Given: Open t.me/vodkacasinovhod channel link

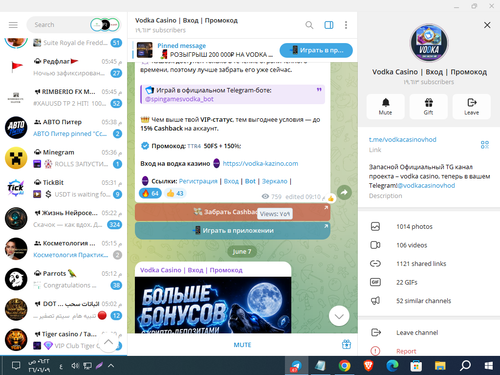Looking at the screenshot, I should 402,139.
